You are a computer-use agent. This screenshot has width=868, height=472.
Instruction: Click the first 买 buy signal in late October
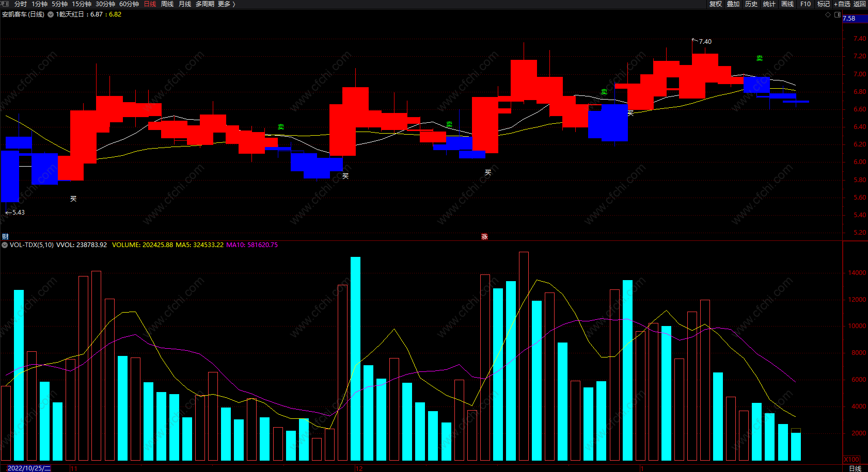pos(73,199)
